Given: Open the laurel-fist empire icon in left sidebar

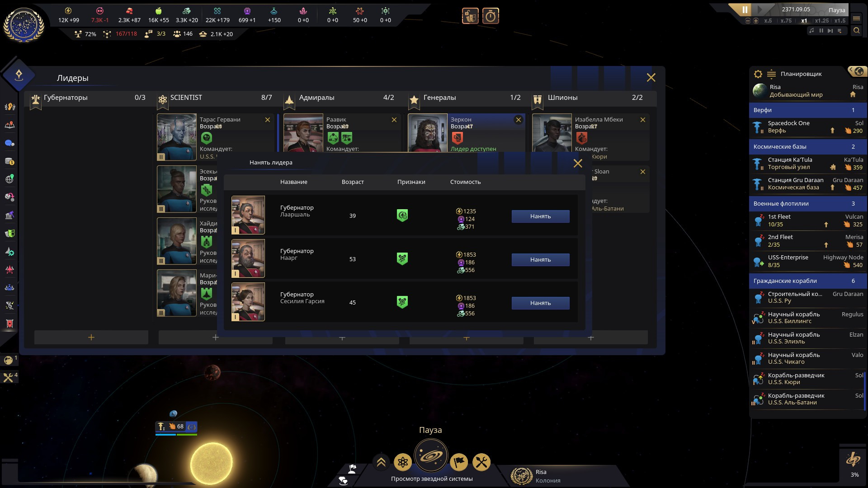Looking at the screenshot, I should tap(9, 107).
